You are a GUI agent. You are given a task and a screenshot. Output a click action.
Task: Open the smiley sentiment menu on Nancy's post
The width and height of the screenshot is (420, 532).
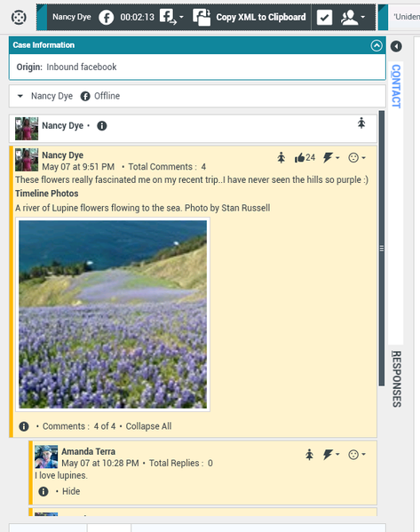coord(357,158)
